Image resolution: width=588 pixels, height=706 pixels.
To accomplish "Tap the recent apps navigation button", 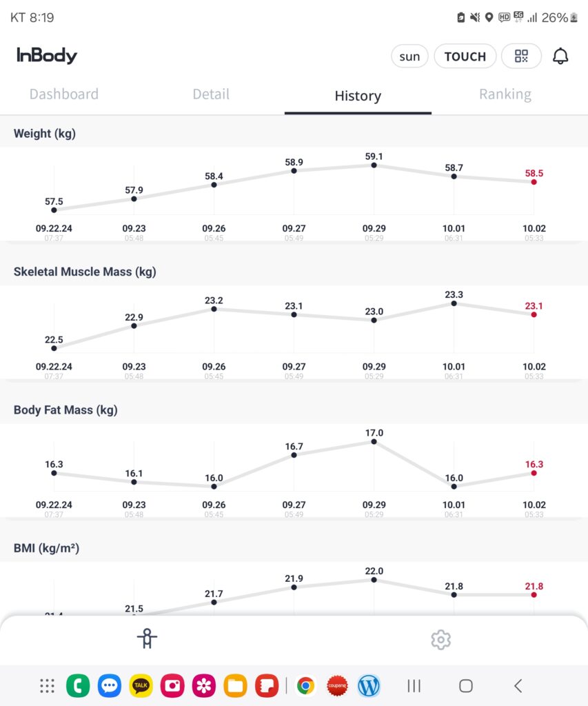I will point(414,685).
